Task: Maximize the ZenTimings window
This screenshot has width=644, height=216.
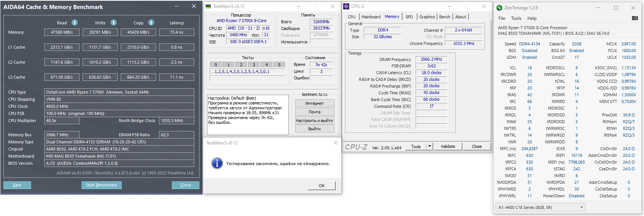Action: click(x=616, y=8)
